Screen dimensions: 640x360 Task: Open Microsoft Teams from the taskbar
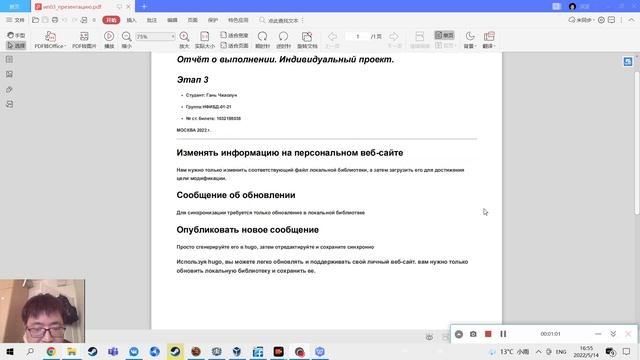(113, 351)
